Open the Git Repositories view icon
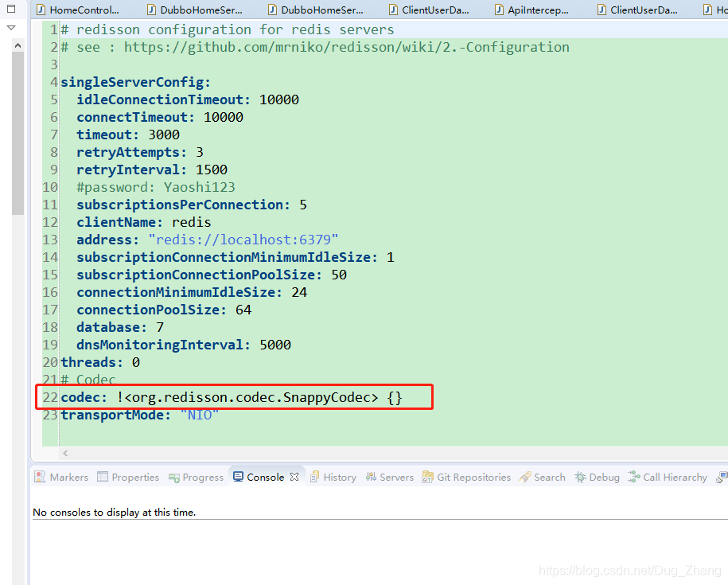This screenshot has height=585, width=728. 427,477
